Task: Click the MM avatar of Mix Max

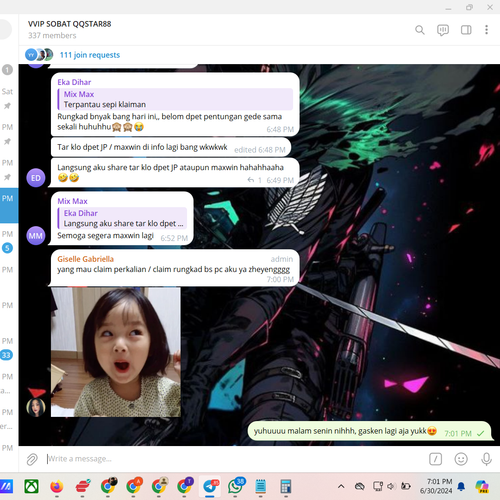Action: click(x=36, y=236)
